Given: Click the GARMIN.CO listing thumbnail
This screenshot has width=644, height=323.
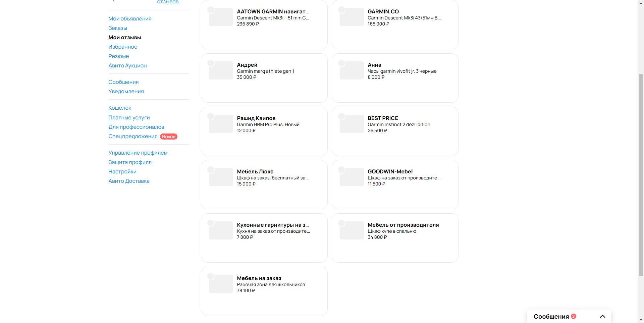Looking at the screenshot, I should click(352, 17).
